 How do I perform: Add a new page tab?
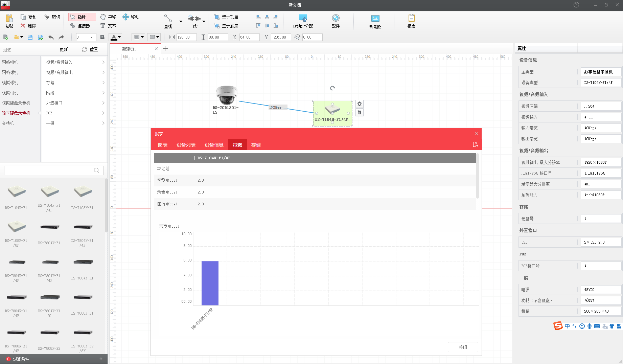[165, 49]
